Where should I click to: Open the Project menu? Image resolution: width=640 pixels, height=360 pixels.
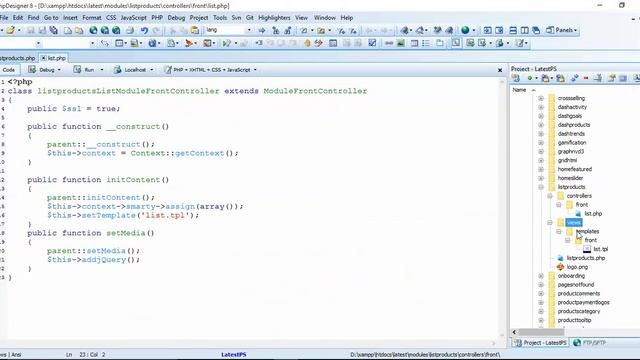coord(199,18)
